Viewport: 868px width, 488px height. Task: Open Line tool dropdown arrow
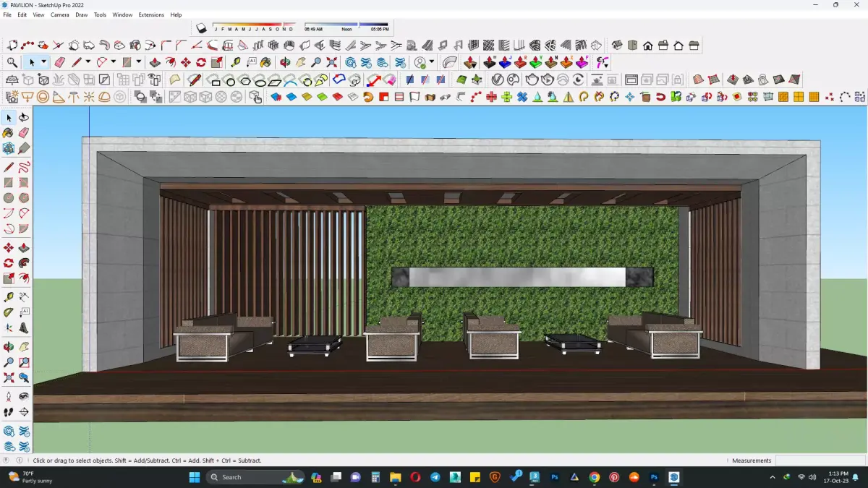[x=88, y=62]
